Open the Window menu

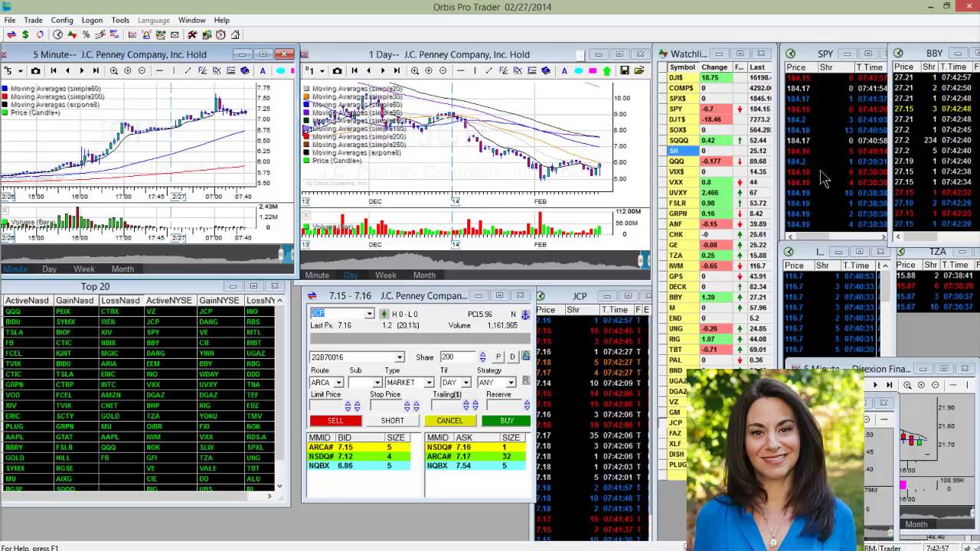tap(191, 20)
